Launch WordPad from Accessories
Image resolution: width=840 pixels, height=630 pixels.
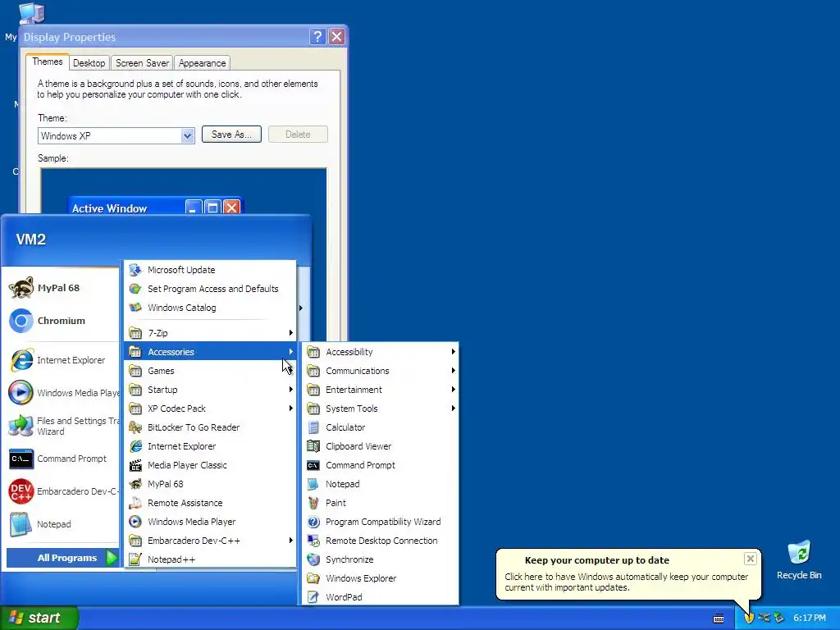point(380,597)
